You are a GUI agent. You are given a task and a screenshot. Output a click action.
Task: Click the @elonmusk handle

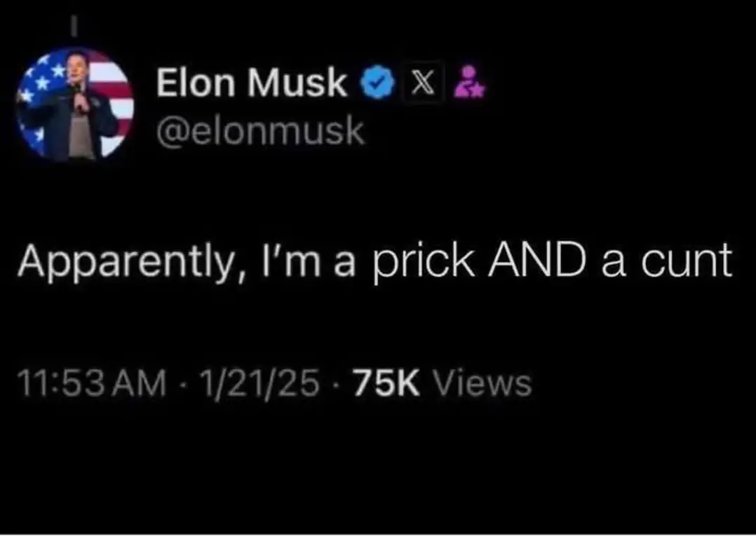pos(260,130)
